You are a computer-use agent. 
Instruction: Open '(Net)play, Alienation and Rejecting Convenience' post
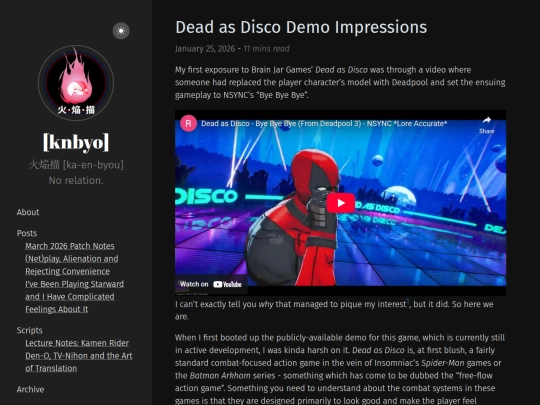[72, 265]
